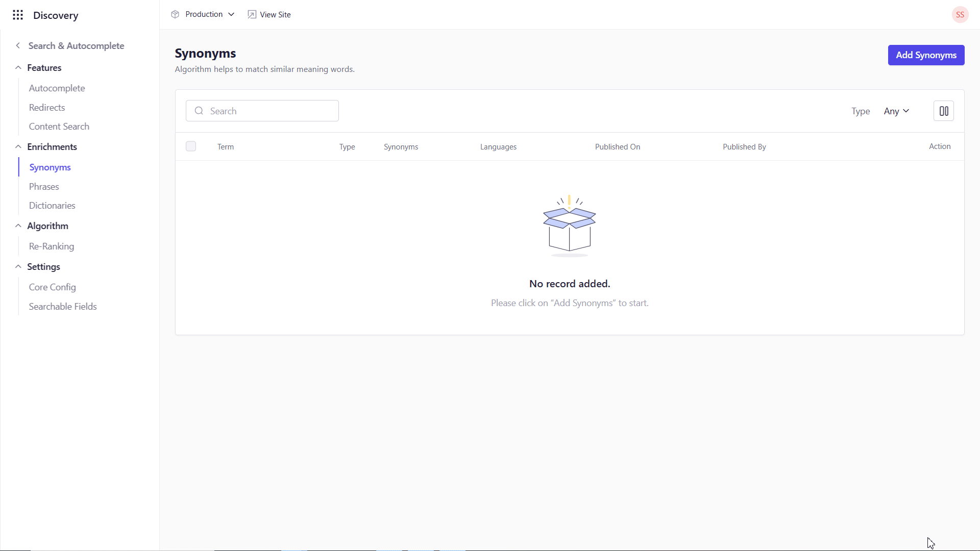Tick the select-all checkbox in table header
980x551 pixels.
point(191,146)
